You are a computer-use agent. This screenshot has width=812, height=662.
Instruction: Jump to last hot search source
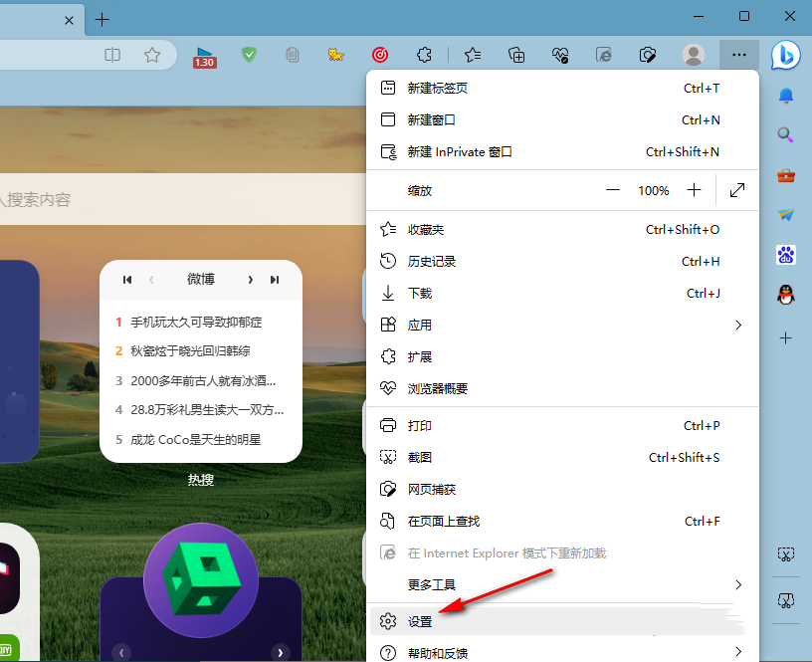click(x=275, y=280)
